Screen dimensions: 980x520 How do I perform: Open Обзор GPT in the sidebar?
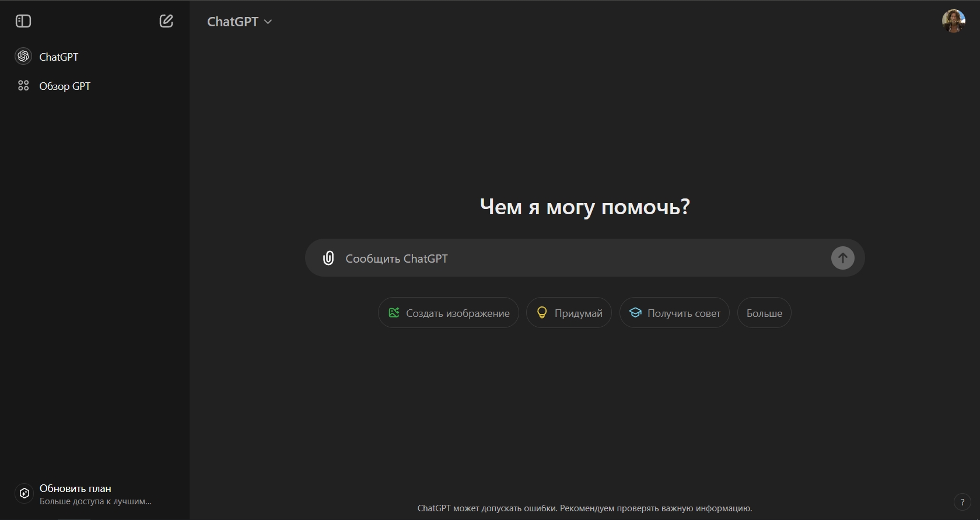point(94,86)
